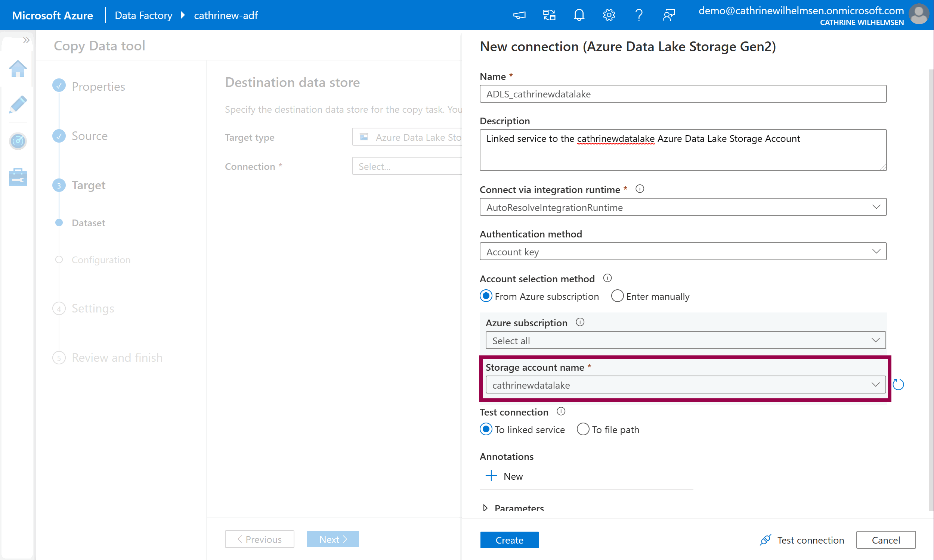
Task: Select the Enter manually radio button
Action: click(x=617, y=296)
